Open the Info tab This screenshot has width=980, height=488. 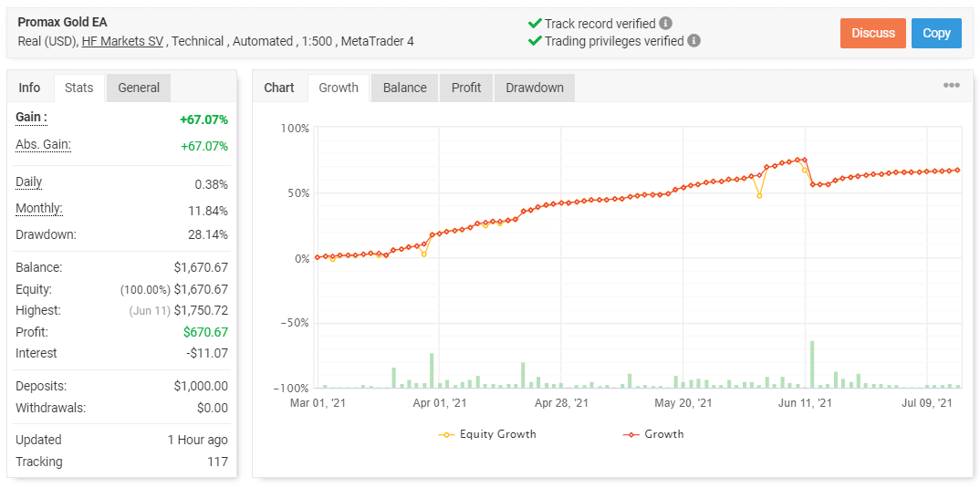[x=29, y=88]
